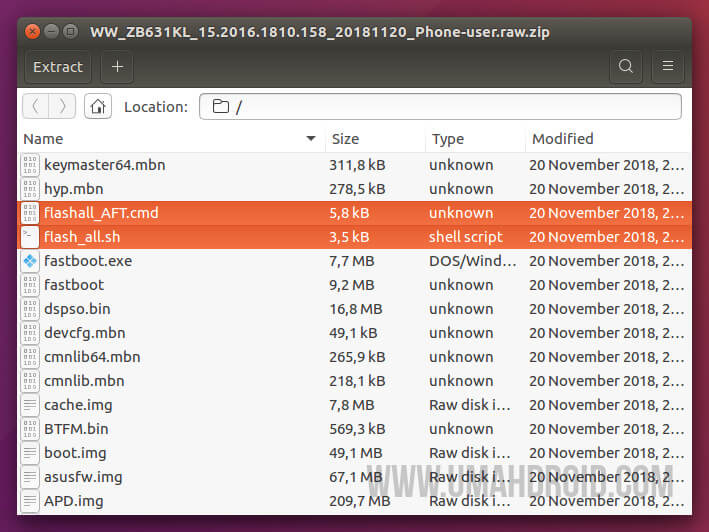Select the keymaster64.mbn file name

pyautogui.click(x=104, y=165)
